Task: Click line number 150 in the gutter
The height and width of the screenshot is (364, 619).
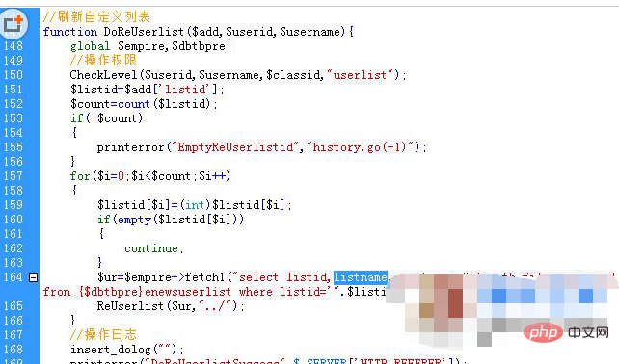Action: pos(13,75)
